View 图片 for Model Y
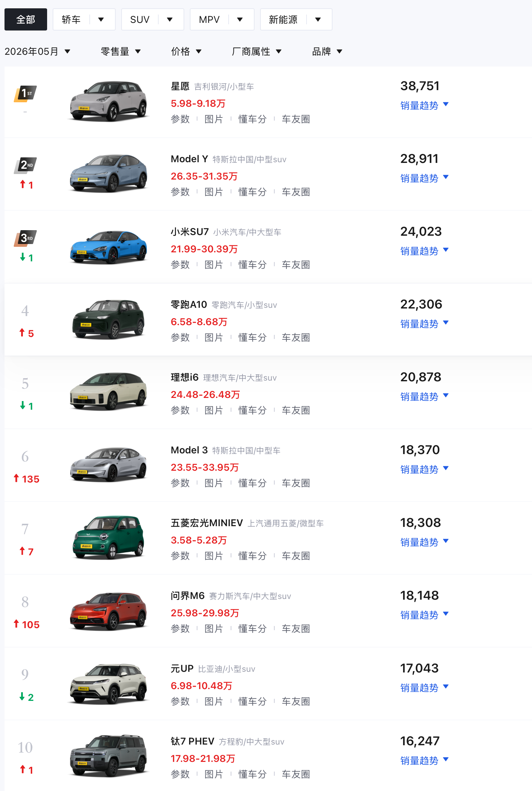Viewport: 532px width, 791px height. click(x=214, y=192)
